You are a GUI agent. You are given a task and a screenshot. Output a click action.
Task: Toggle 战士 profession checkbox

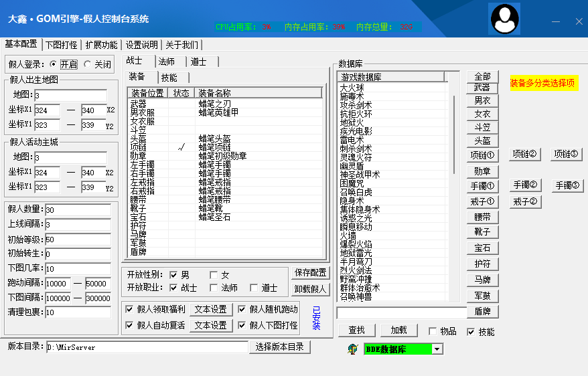click(173, 288)
